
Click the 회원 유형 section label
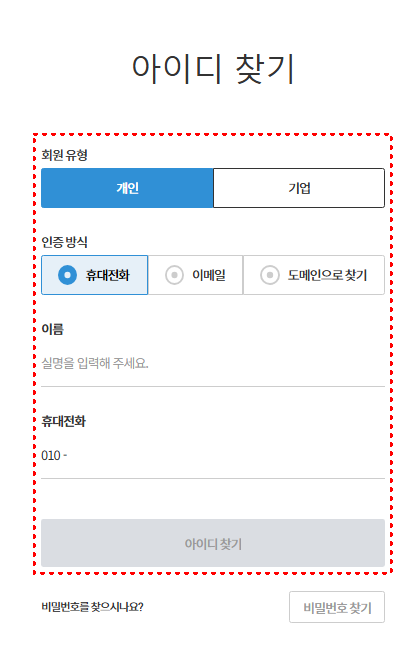(x=64, y=155)
